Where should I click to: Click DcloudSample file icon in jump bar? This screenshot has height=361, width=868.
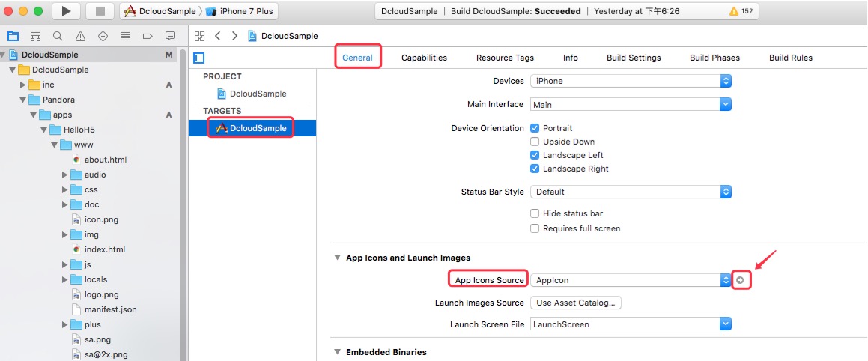point(252,36)
